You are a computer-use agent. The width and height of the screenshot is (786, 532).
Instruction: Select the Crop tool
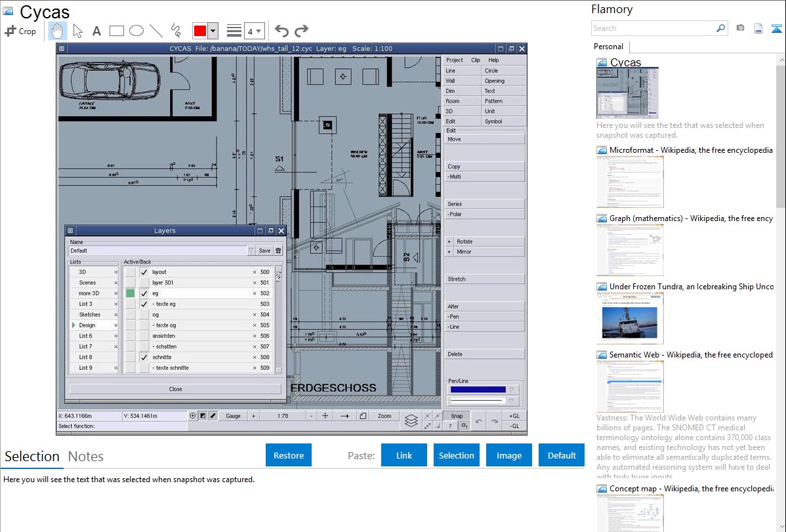[x=20, y=31]
